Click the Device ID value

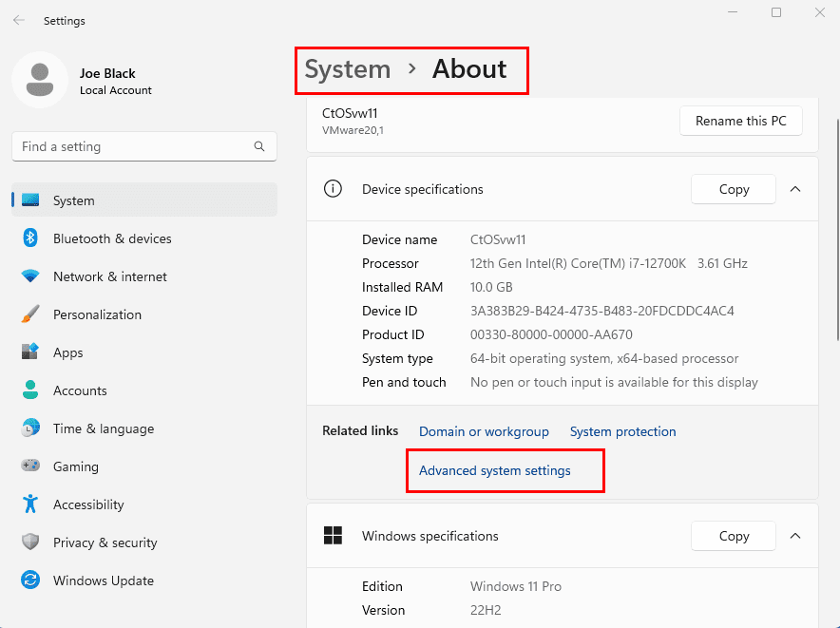tap(602, 311)
